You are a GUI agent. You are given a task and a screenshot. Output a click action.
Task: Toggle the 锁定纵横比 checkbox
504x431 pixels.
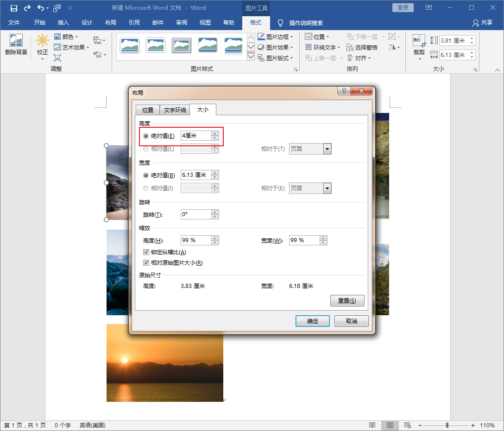(x=146, y=252)
